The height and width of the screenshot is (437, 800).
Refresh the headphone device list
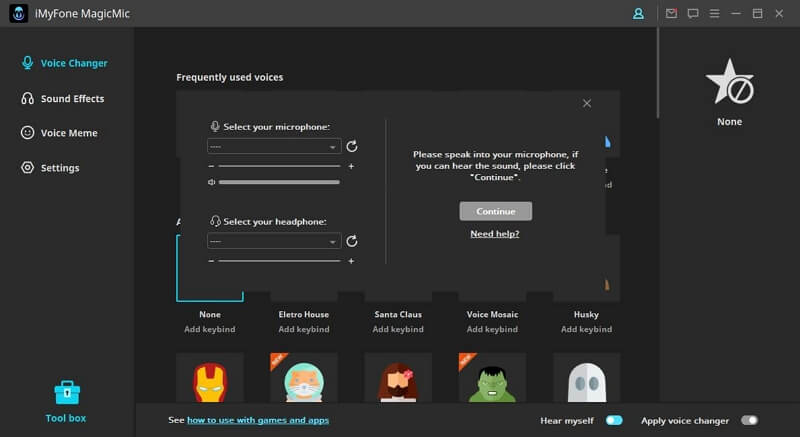[x=352, y=241]
